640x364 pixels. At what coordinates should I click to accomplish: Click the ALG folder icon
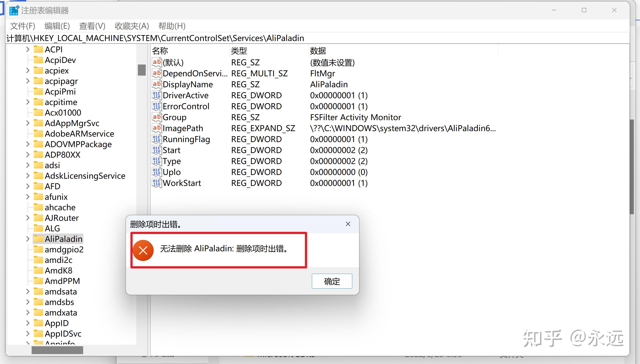(x=38, y=228)
